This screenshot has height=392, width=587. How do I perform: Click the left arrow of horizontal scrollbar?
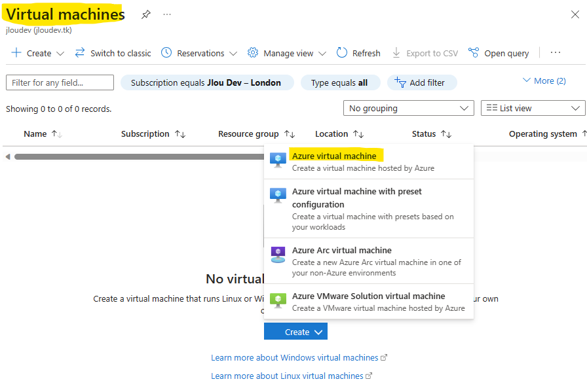[8, 156]
